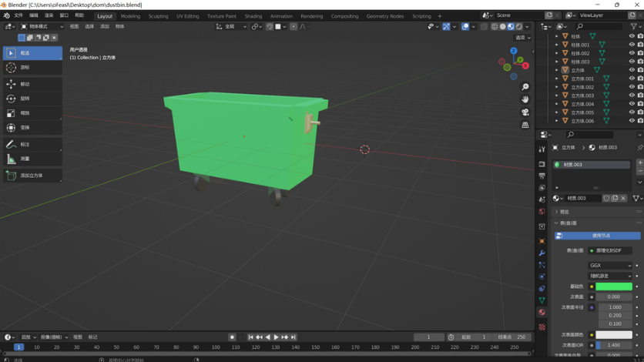
Task: Click the camera view icon in viewport
Action: click(x=525, y=112)
